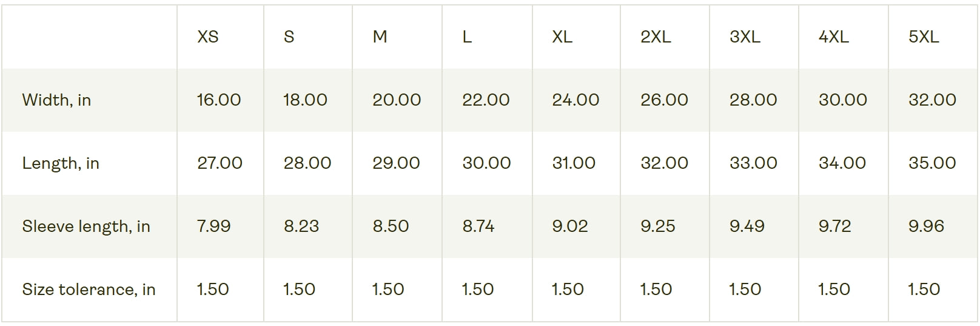
Task: Click the Width, in row label
Action: point(56,100)
